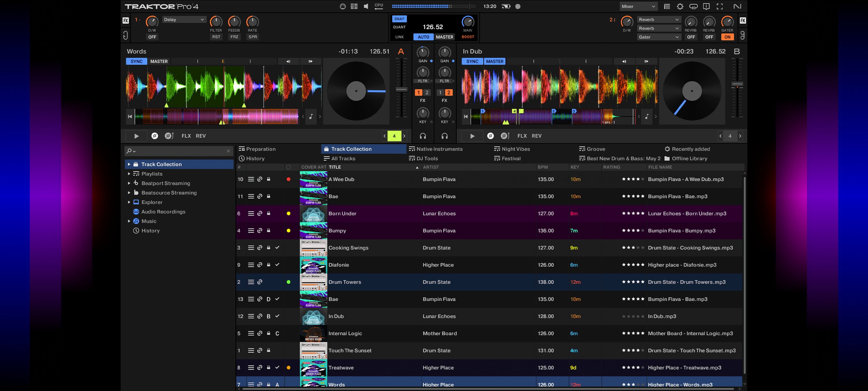
Task: Open the headphones cruise icon in header
Action: pos(693,7)
